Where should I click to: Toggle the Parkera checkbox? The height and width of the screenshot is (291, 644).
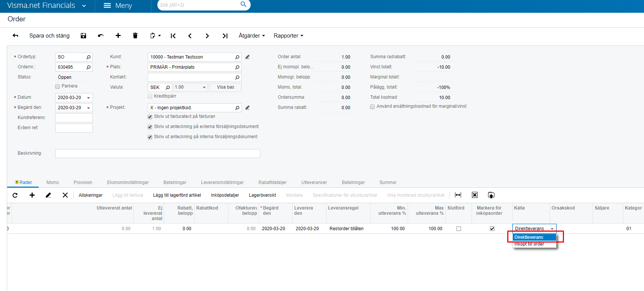coord(58,86)
